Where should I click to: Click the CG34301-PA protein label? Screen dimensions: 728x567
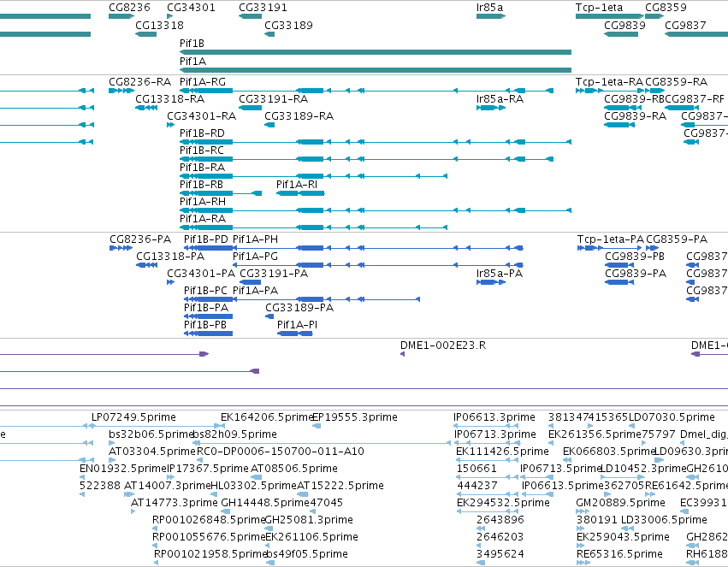pos(201,274)
